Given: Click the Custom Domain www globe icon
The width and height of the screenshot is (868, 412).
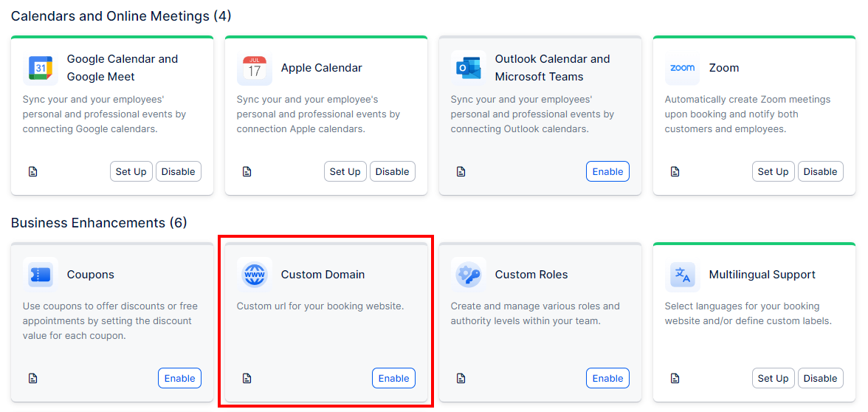Looking at the screenshot, I should (255, 275).
